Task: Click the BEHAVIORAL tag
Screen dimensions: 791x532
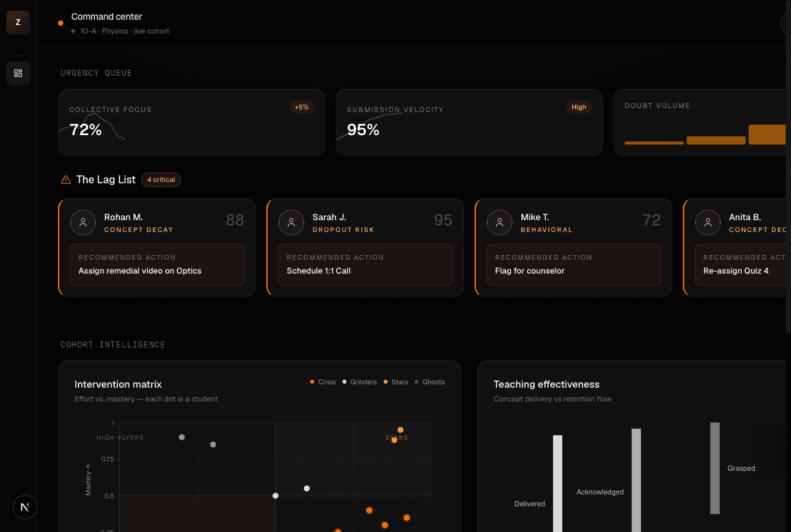Action: pos(546,230)
